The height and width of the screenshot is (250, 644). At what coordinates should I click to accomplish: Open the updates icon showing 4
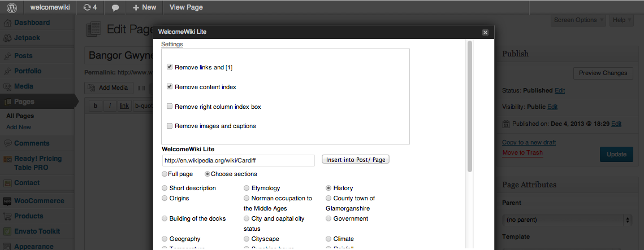click(x=90, y=7)
